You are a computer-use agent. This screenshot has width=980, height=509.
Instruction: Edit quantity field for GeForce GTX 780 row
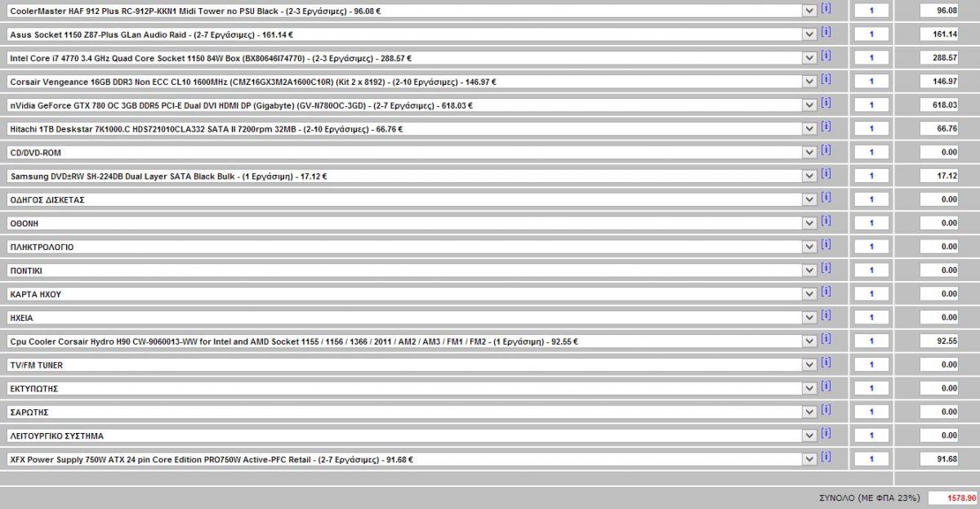coord(871,105)
